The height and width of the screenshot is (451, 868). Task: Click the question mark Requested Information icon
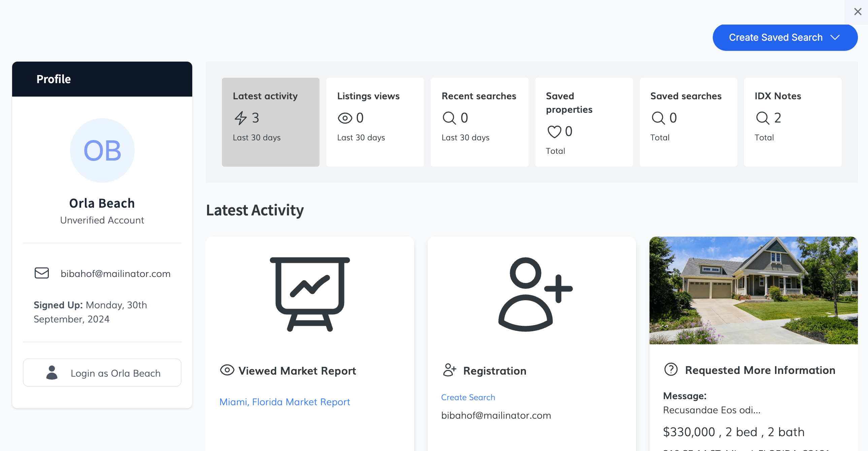[671, 370]
